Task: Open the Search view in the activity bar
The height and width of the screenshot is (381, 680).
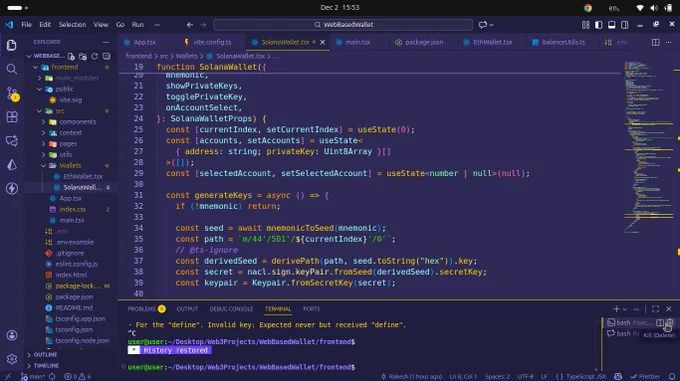Action: click(12, 69)
